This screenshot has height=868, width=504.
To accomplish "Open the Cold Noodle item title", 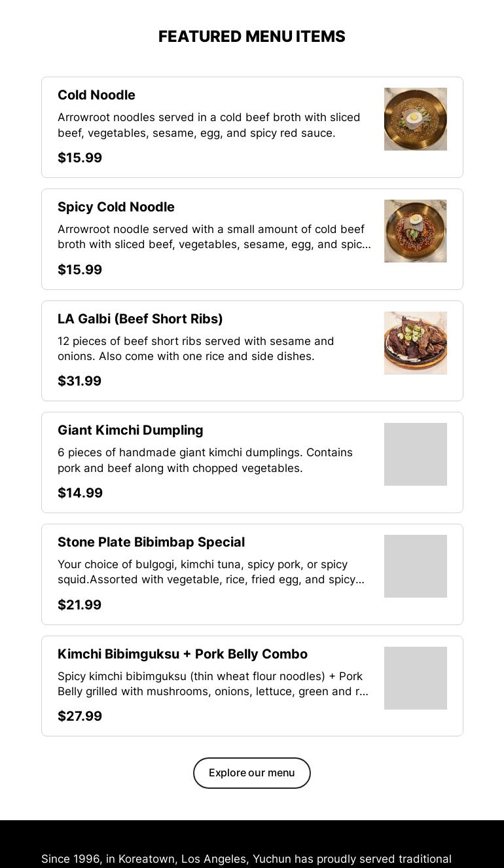I will (x=96, y=96).
